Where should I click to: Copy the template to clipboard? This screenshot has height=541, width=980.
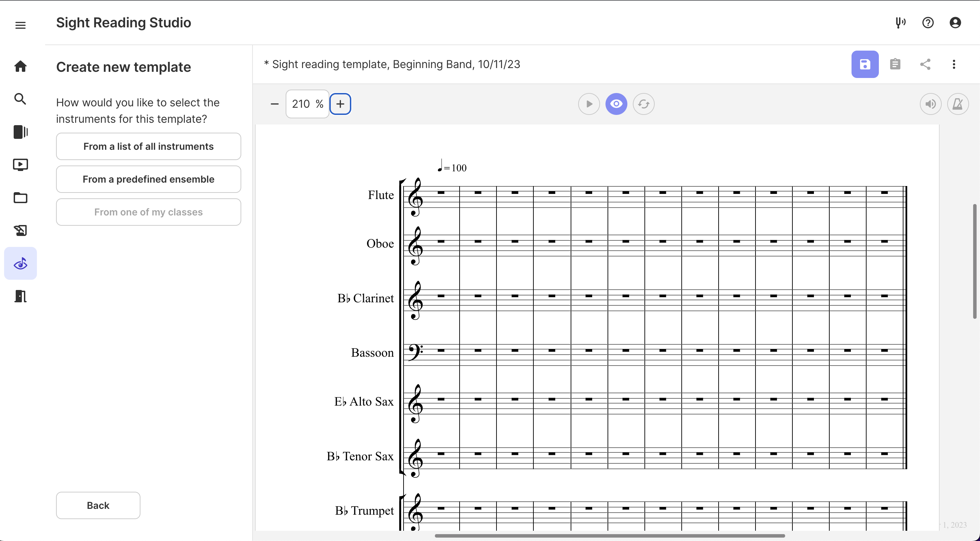point(896,64)
